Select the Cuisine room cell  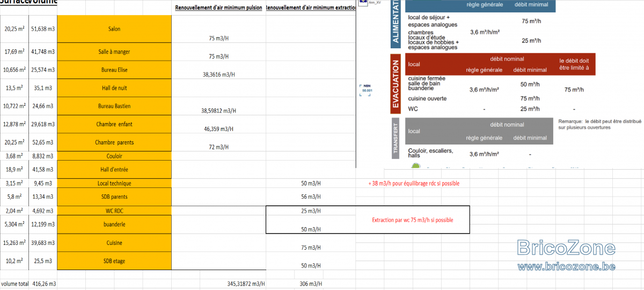coord(114,243)
